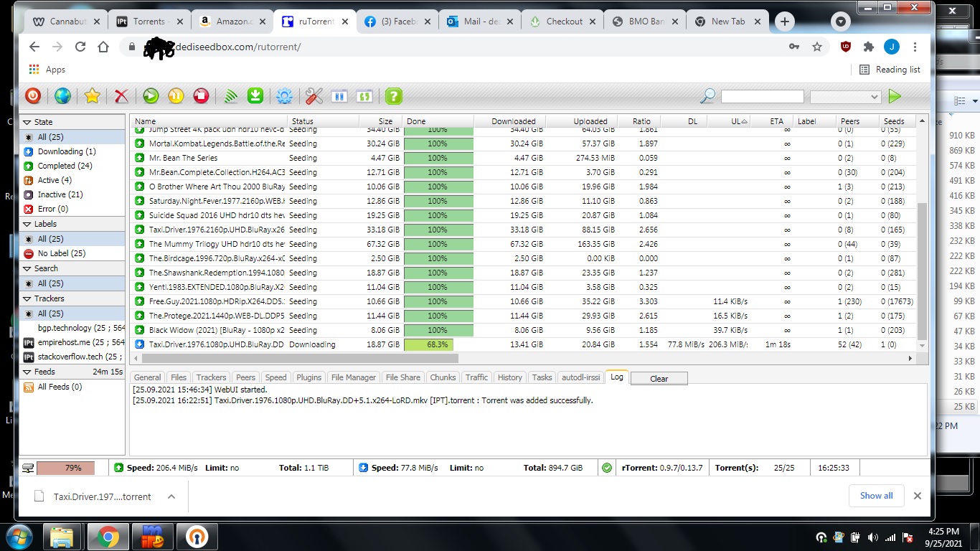Viewport: 980px width, 551px height.
Task: Open help with the green question-mark icon
Action: (393, 96)
